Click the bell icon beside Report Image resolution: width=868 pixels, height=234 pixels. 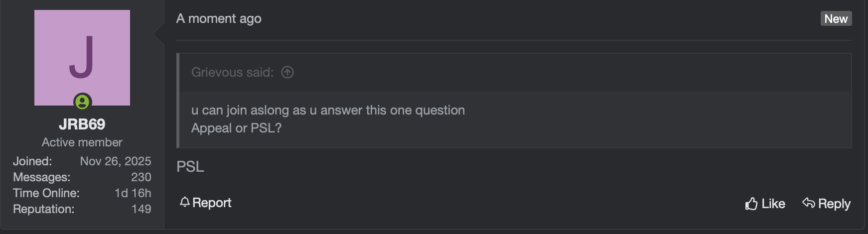click(185, 202)
